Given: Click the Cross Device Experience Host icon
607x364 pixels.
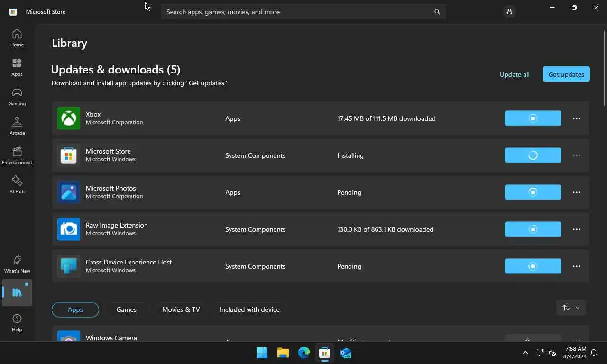Looking at the screenshot, I should click(69, 266).
